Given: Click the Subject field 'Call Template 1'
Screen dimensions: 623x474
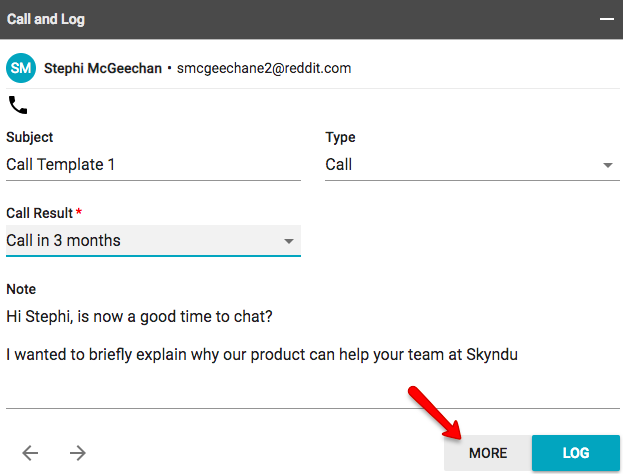Looking at the screenshot, I should click(153, 164).
